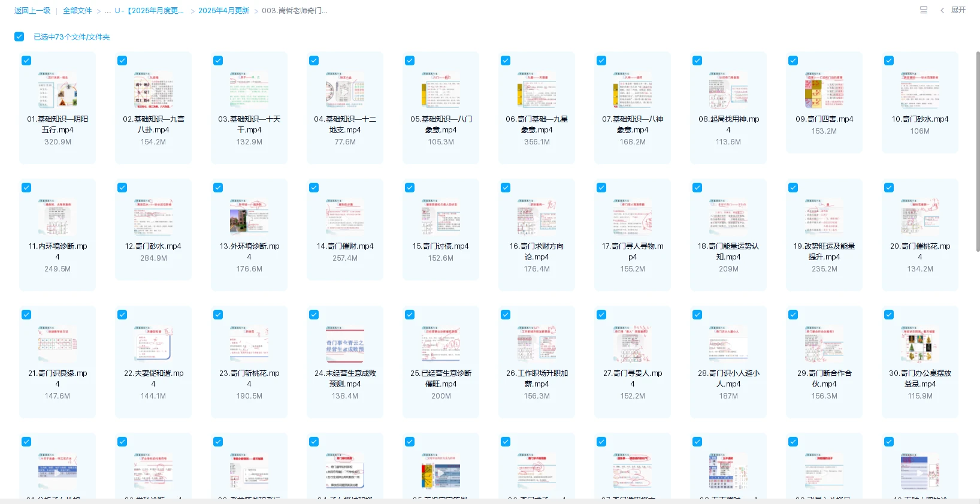Image resolution: width=980 pixels, height=504 pixels.
Task: Click the 77.6M file size text
Action: pos(345,142)
